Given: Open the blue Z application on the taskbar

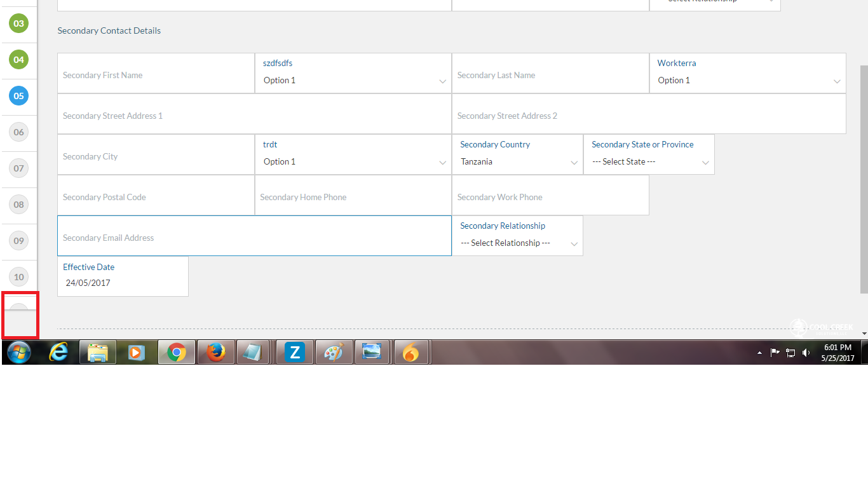Looking at the screenshot, I should coord(294,351).
